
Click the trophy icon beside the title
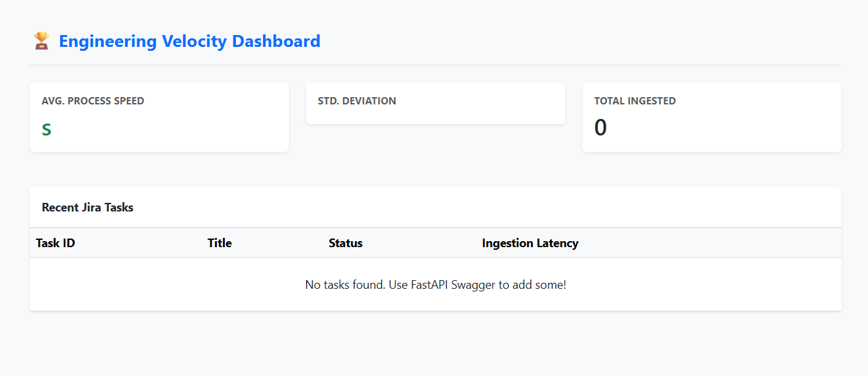tap(41, 41)
